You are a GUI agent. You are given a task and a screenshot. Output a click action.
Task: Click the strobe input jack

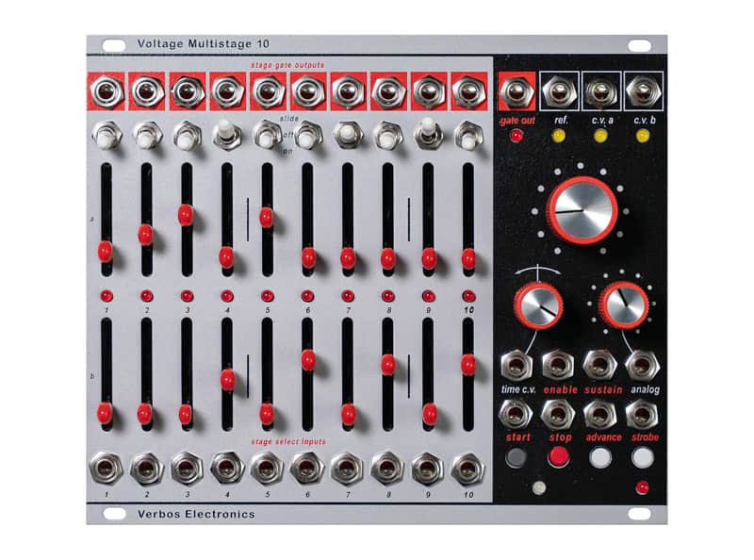tap(643, 414)
